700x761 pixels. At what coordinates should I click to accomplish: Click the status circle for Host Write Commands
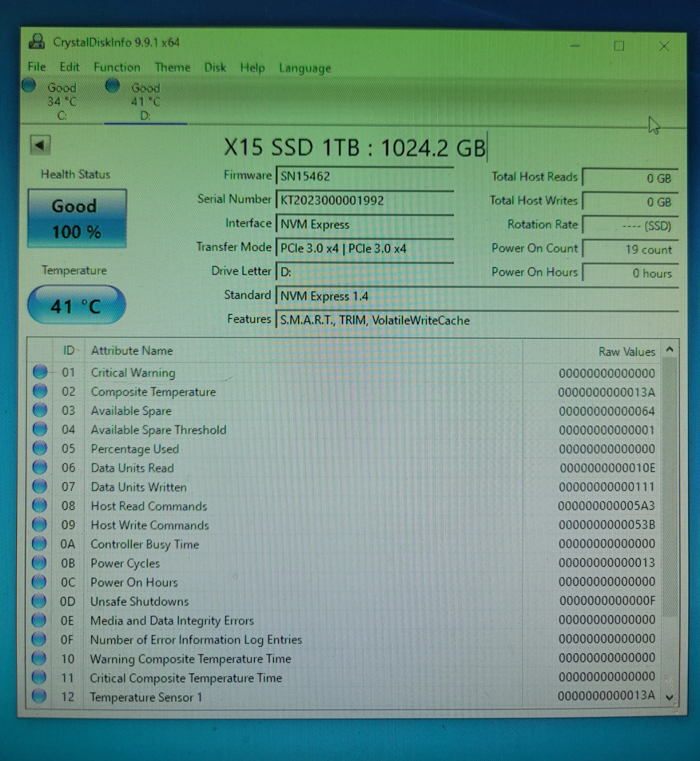pyautogui.click(x=40, y=524)
